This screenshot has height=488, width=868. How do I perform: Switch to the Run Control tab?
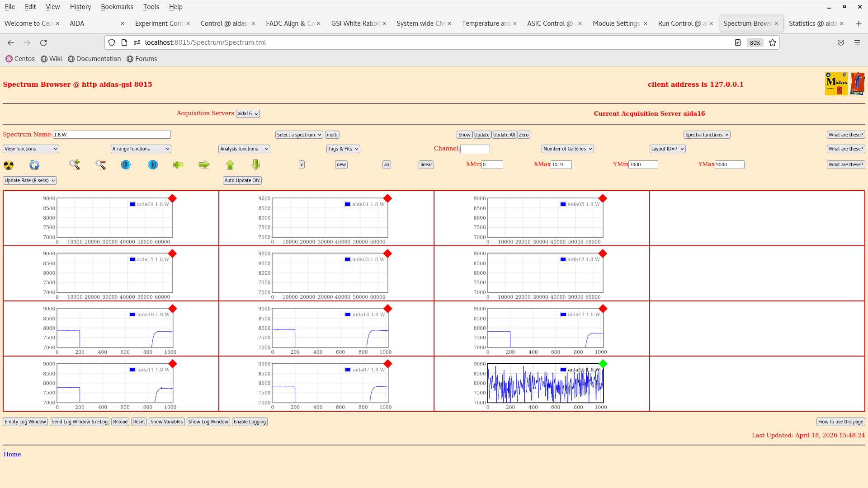tap(682, 23)
